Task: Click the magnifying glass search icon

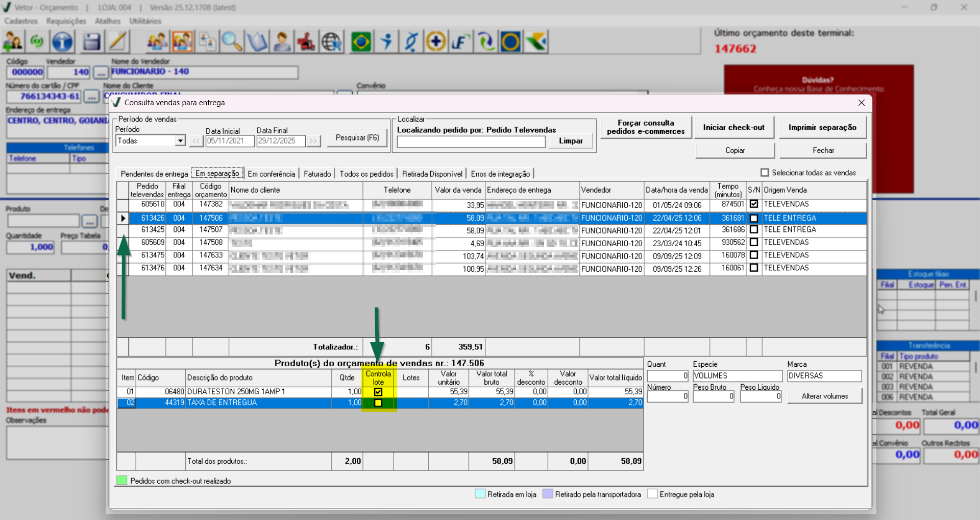Action: pos(232,41)
